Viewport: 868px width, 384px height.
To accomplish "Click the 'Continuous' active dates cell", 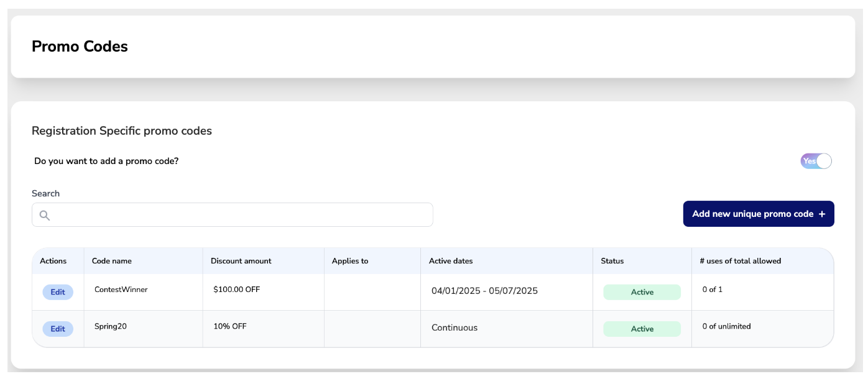I will coord(455,328).
